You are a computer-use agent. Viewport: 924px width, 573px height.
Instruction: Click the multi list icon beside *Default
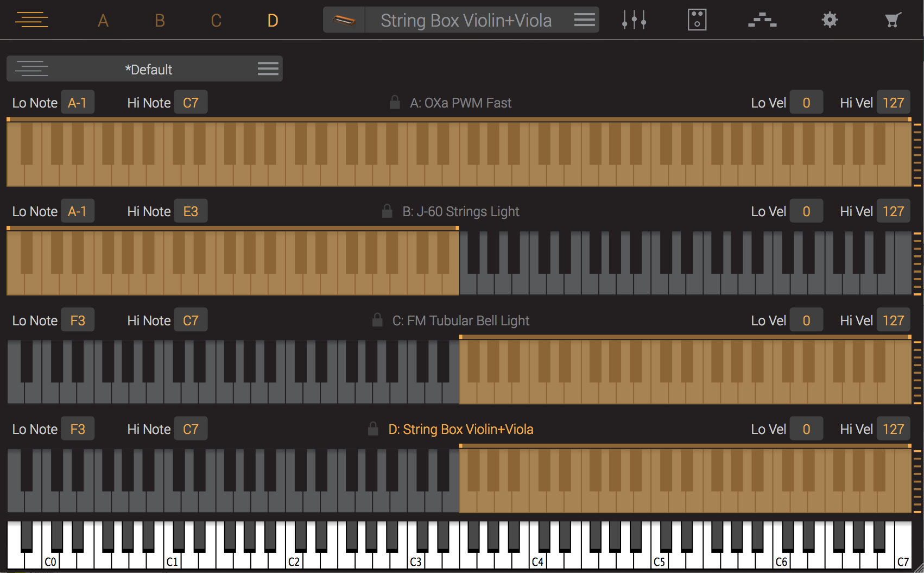tap(31, 69)
